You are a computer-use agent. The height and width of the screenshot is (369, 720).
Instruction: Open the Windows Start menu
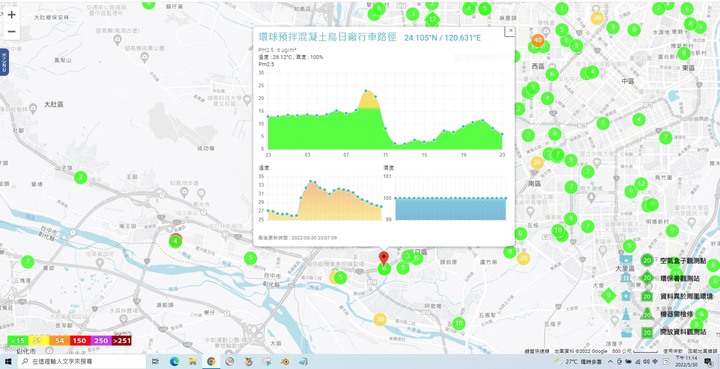8,362
